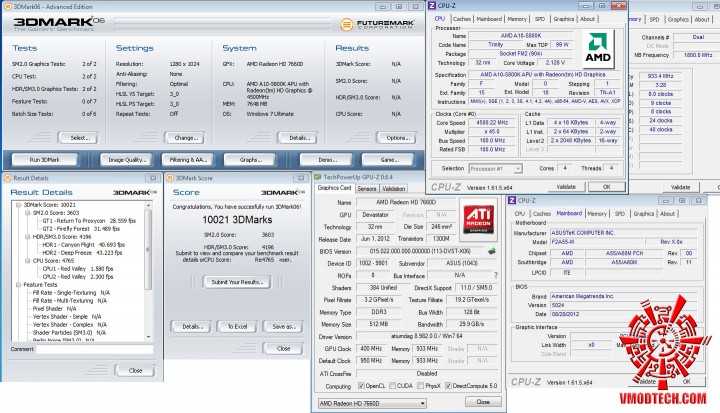Click the Run 3DMark button
The width and height of the screenshot is (720, 413).
pos(45,160)
